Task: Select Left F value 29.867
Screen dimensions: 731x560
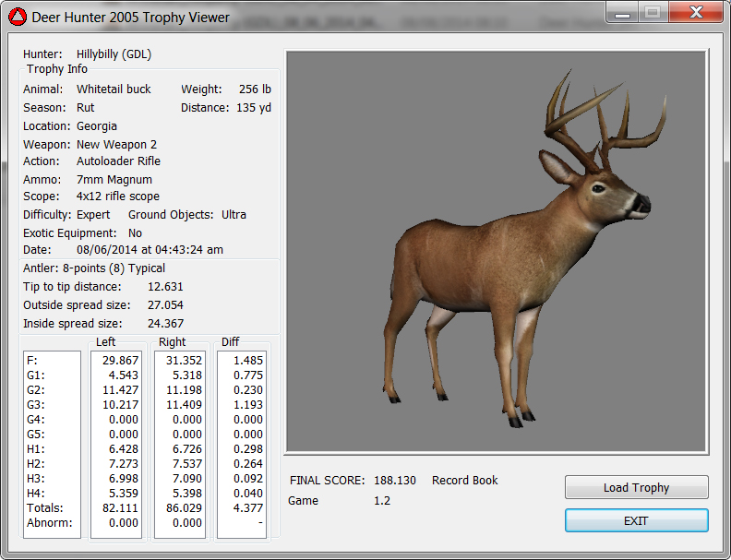Action: coord(120,360)
